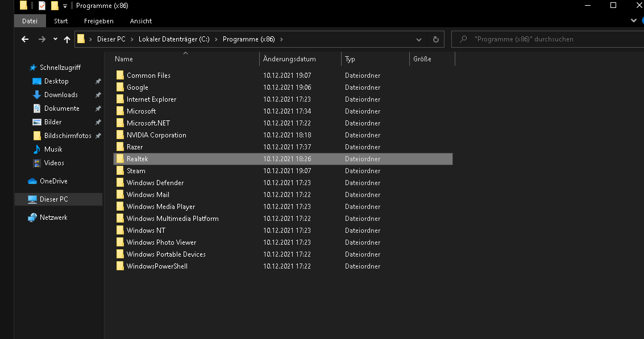The height and width of the screenshot is (339, 644).
Task: Click the pin icon next to Desktop
Action: pos(98,82)
